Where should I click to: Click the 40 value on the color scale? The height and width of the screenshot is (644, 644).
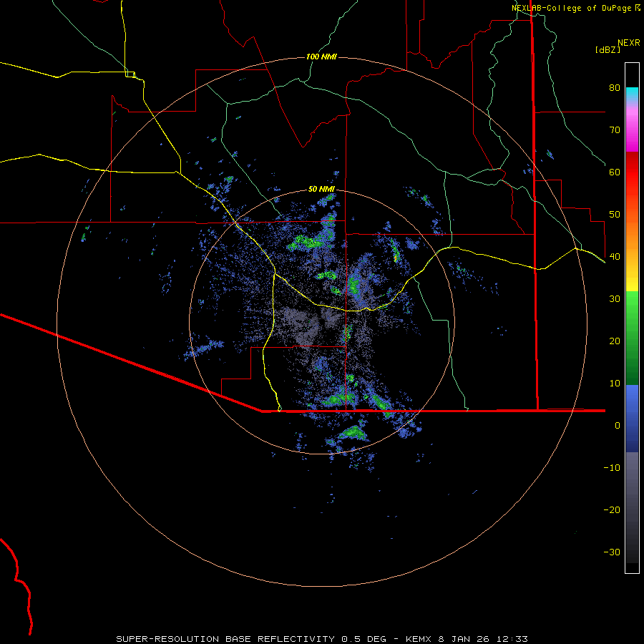615,257
